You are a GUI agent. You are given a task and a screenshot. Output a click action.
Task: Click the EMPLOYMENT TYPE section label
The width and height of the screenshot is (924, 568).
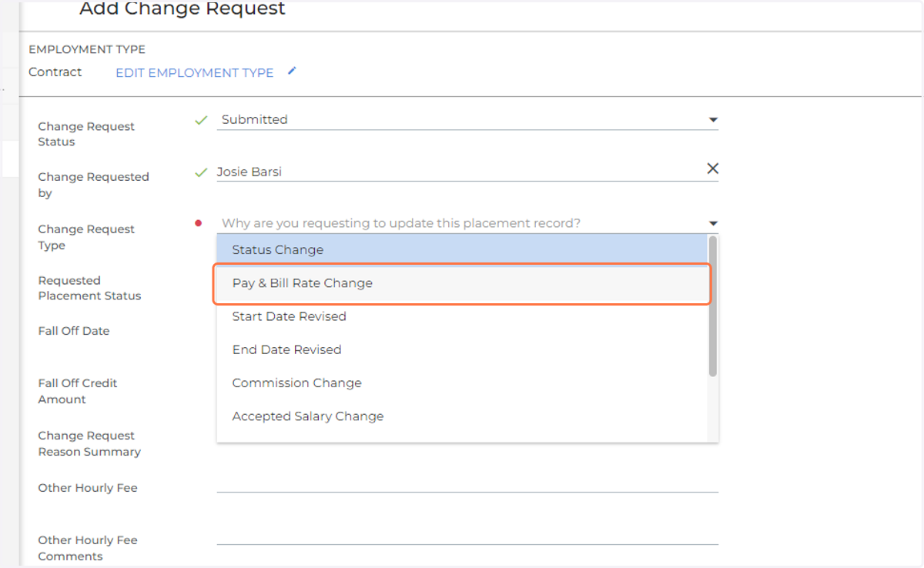pos(87,49)
